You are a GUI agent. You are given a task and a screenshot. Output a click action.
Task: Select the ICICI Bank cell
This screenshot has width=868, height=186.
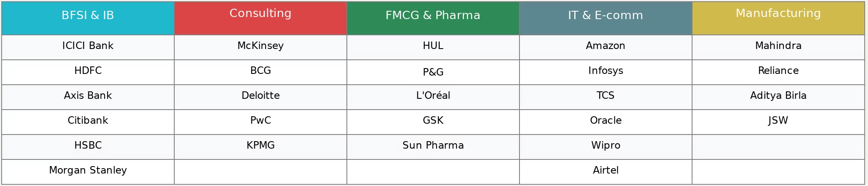[88, 46]
